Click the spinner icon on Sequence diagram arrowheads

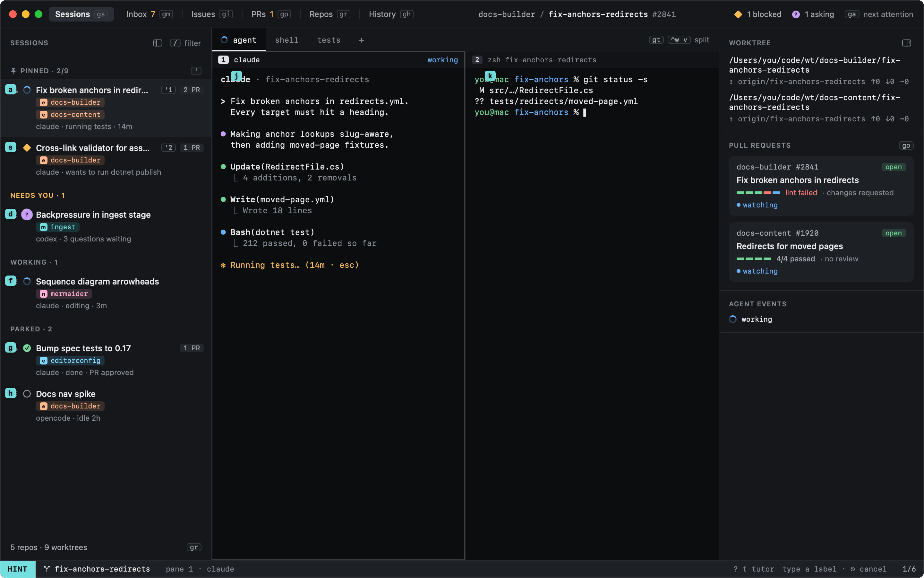(27, 281)
